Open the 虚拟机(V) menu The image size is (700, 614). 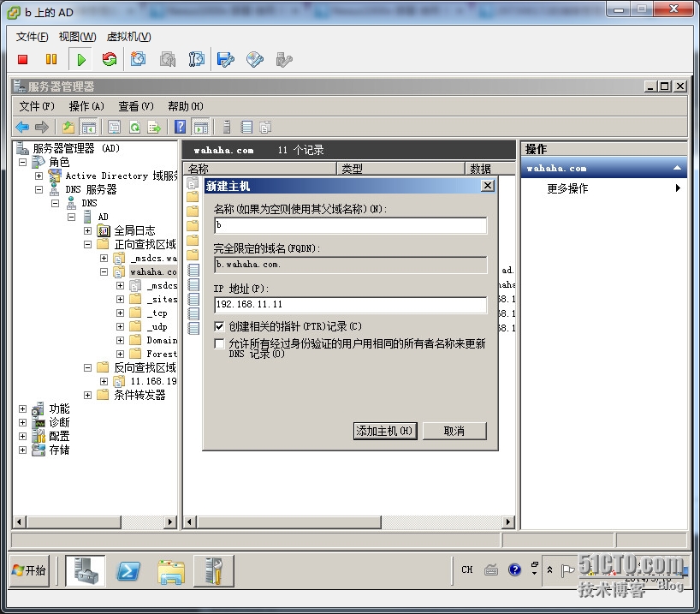[x=128, y=37]
